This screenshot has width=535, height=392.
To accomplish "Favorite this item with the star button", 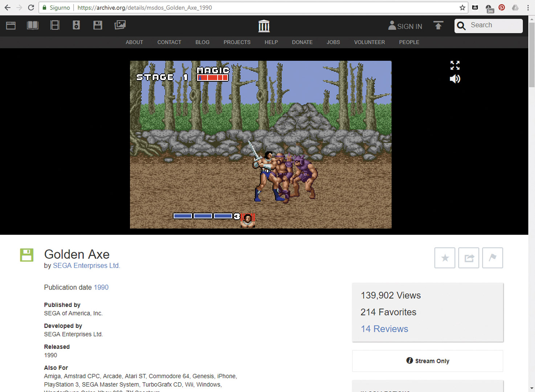I will 445,258.
